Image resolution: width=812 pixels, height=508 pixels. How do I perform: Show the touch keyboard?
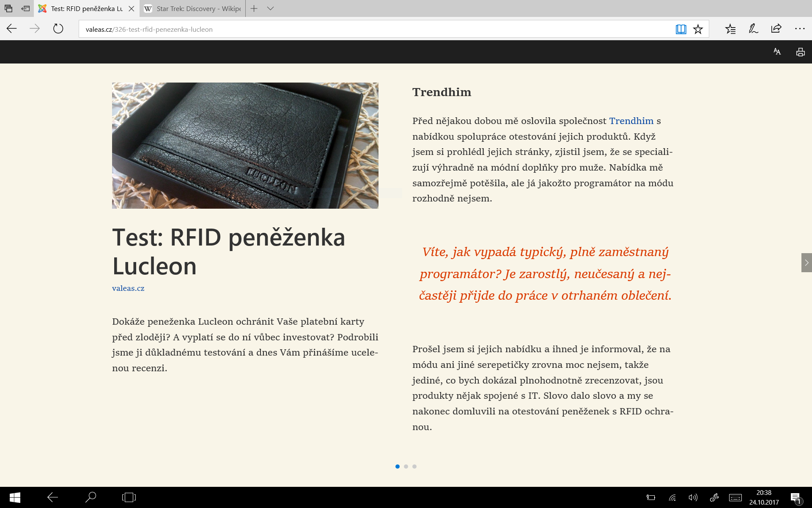[x=735, y=498]
